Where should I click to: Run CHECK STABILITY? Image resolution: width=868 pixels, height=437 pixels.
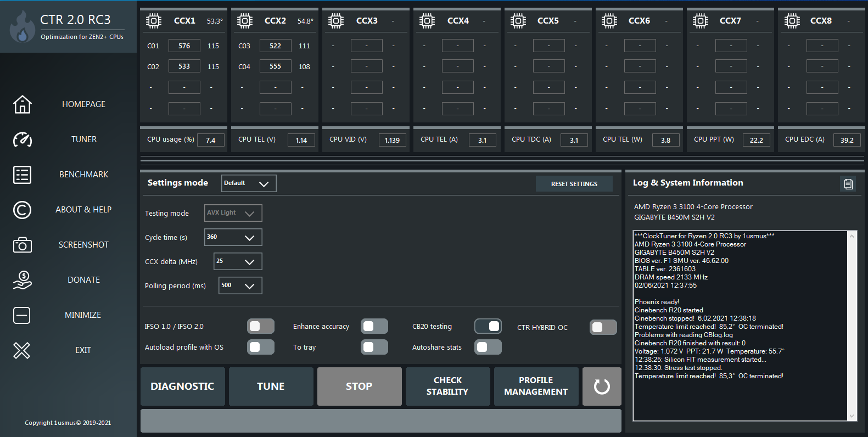[448, 386]
